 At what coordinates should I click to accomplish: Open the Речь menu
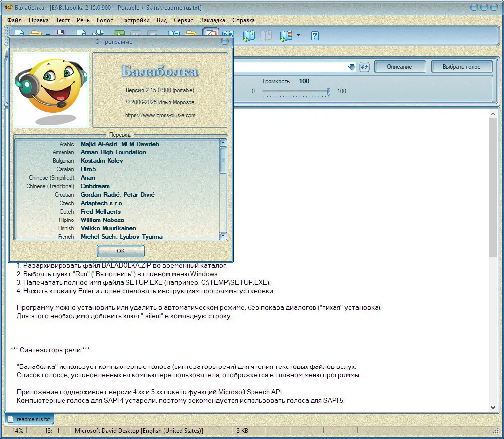(x=83, y=20)
